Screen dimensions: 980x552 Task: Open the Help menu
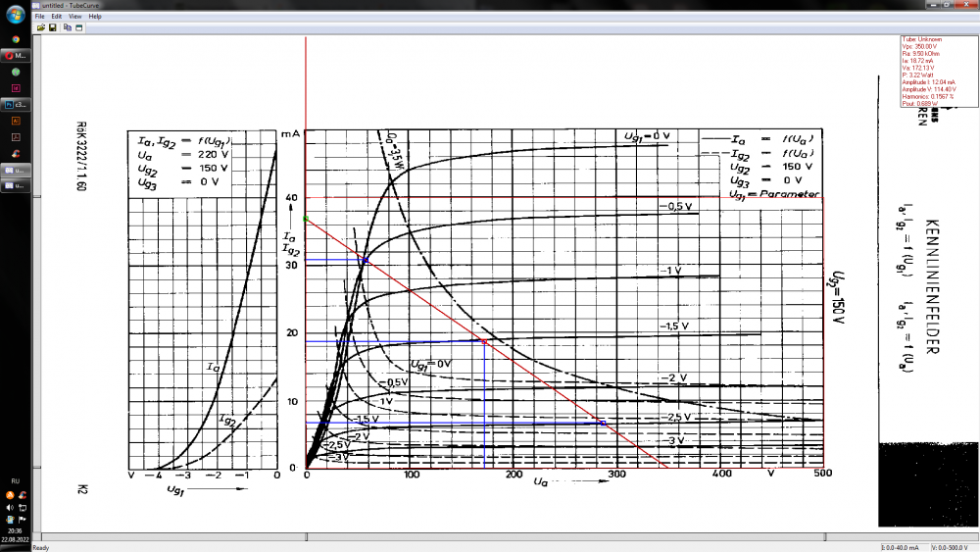coord(94,17)
